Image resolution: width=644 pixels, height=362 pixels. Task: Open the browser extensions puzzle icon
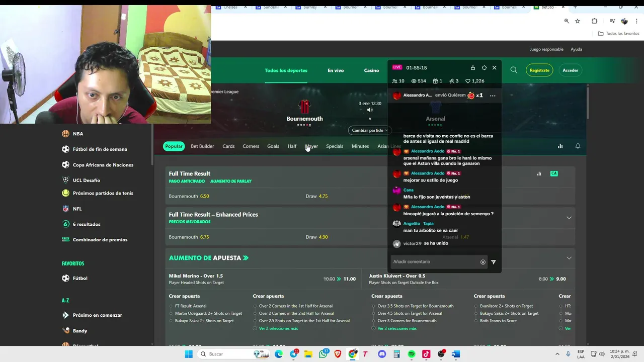click(x=595, y=21)
